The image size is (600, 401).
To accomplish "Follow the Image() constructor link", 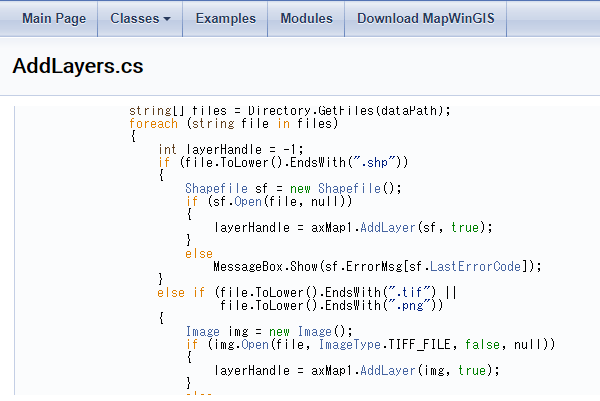I will coord(314,331).
